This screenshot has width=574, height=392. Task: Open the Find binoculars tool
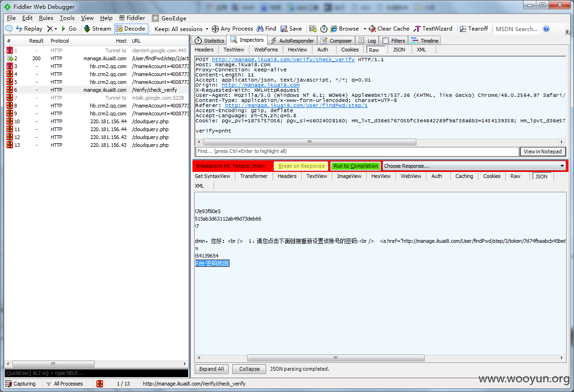click(x=266, y=29)
